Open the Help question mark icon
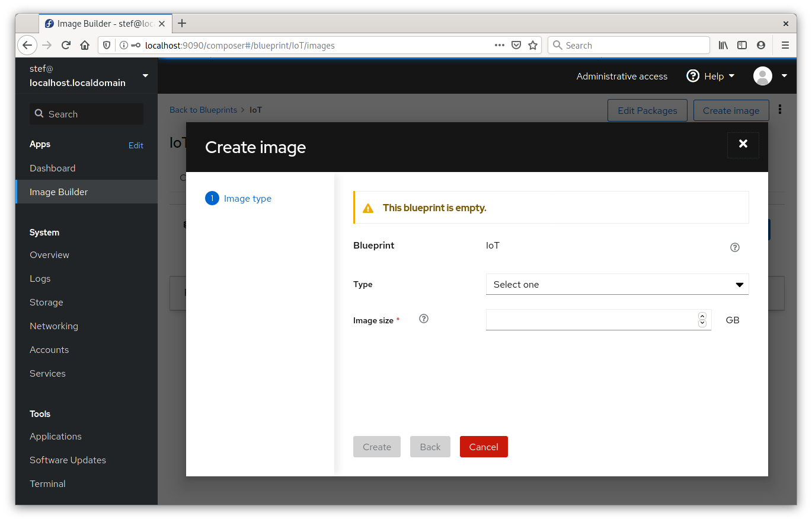Image resolution: width=812 pixels, height=522 pixels. [692, 76]
